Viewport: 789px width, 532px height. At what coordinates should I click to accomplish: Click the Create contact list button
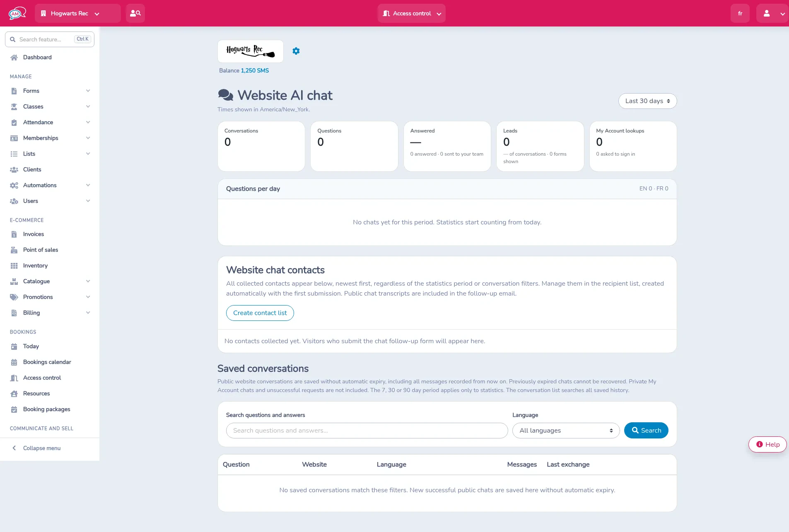coord(260,313)
